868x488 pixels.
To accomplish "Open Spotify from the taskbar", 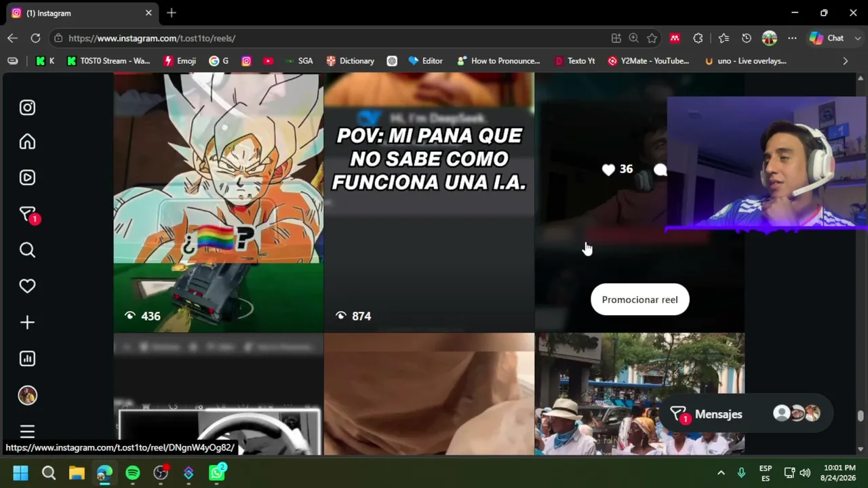I will [x=132, y=472].
